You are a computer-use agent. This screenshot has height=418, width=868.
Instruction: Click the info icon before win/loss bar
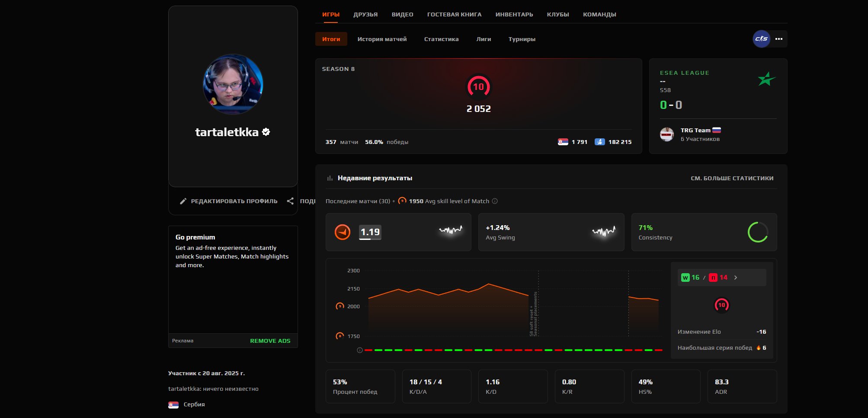359,350
